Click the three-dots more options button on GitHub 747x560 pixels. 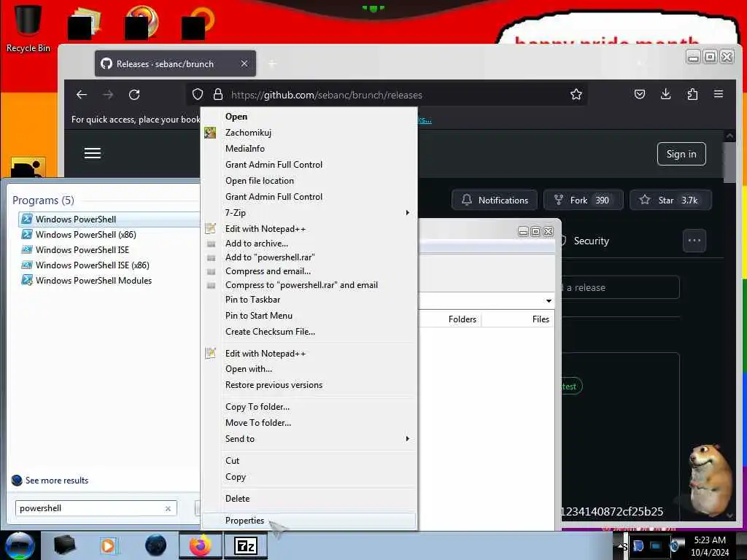(694, 241)
